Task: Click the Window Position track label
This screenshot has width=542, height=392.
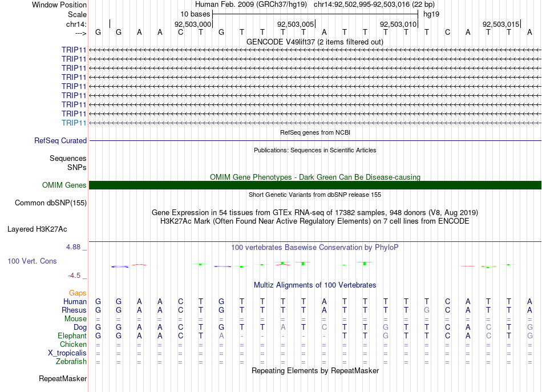Action: tap(59, 5)
